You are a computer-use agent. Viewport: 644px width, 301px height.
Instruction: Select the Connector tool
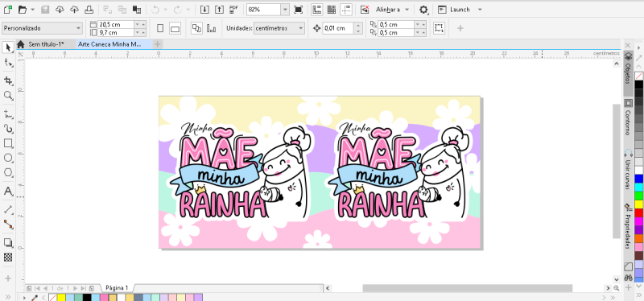pos(8,225)
